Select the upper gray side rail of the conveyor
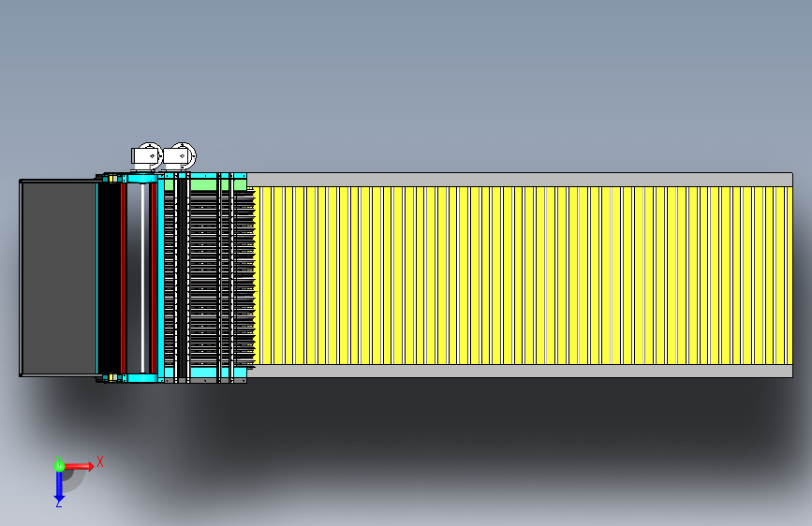Viewport: 812px width, 526px height. (x=520, y=180)
